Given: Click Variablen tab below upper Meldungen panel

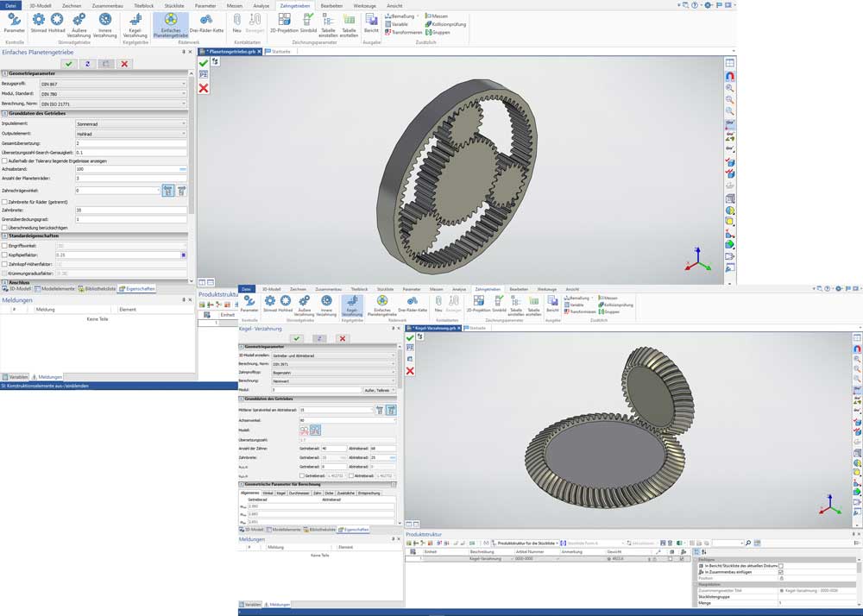Looking at the screenshot, I should coord(16,377).
